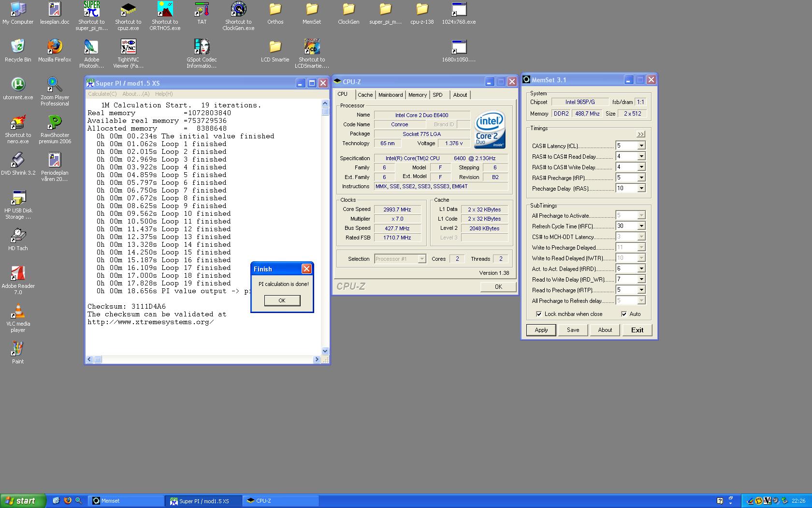Switch to the Cache tab in CPU-Z
This screenshot has width=812, height=508.
pyautogui.click(x=365, y=95)
